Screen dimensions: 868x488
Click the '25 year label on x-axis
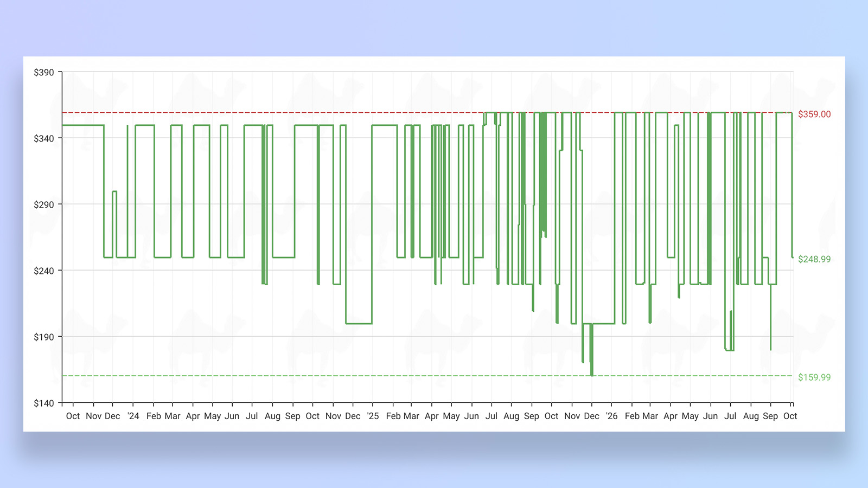373,416
